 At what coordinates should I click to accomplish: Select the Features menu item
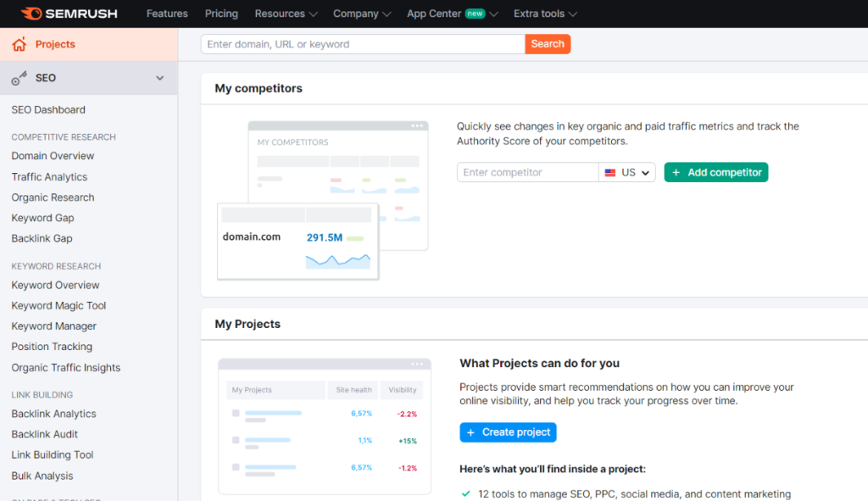166,14
